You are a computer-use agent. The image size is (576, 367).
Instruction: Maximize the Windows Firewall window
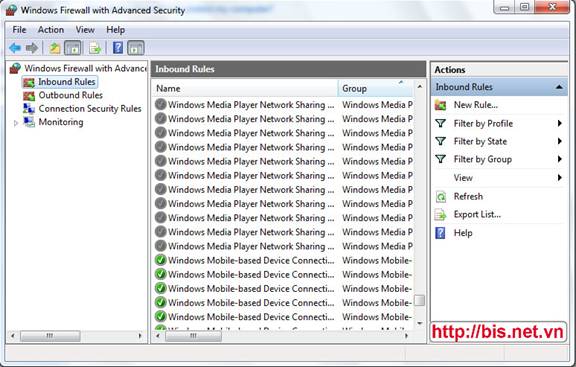tap(525, 7)
